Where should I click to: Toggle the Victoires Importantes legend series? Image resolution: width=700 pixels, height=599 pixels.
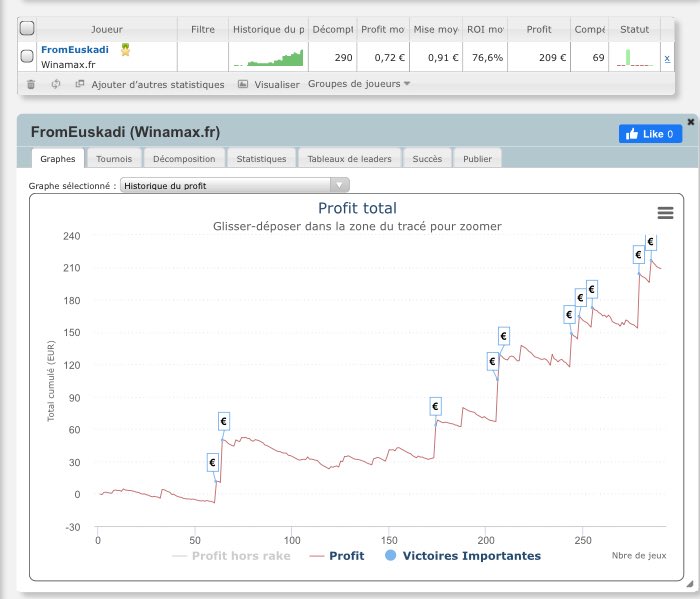462,556
